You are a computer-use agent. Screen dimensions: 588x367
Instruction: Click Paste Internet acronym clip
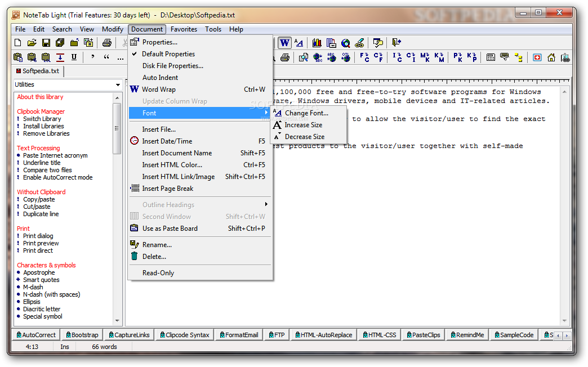[x=55, y=155]
